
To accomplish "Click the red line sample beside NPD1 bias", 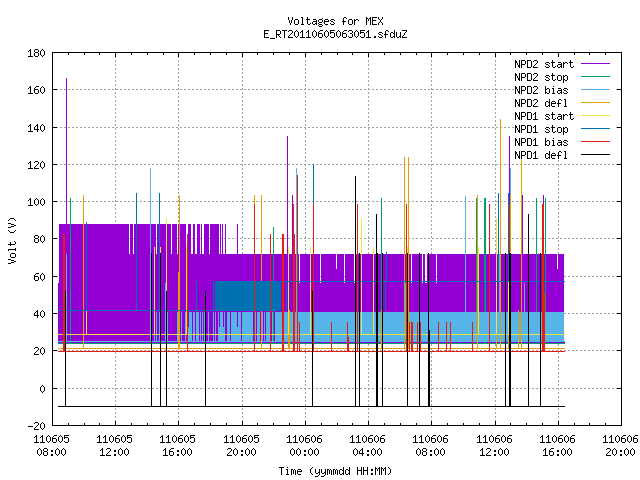I will (595, 142).
